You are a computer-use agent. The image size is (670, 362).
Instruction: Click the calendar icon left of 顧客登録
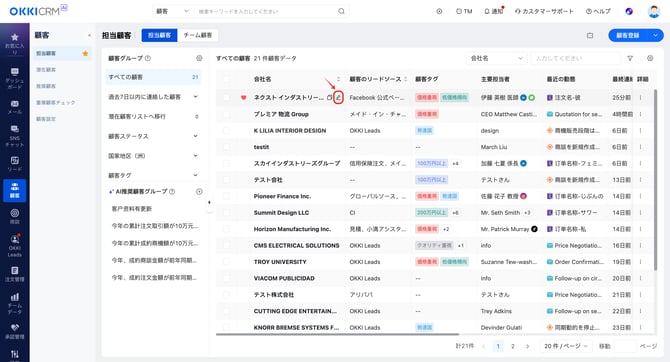(x=590, y=35)
